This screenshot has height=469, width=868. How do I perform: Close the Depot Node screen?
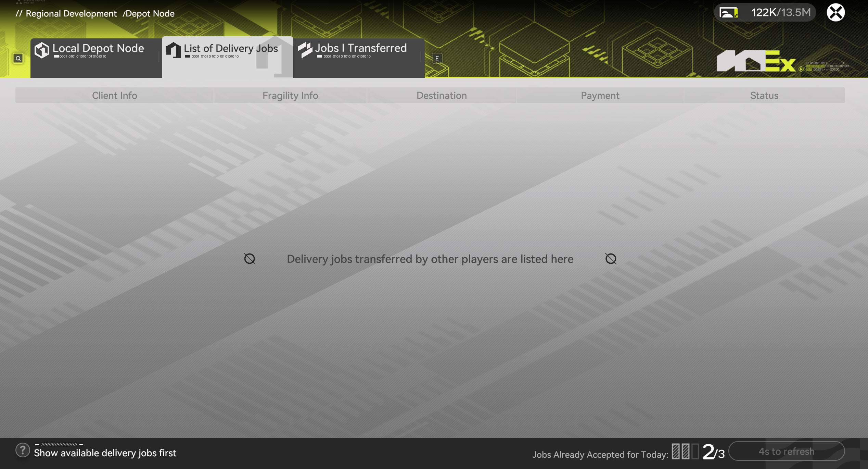835,13
